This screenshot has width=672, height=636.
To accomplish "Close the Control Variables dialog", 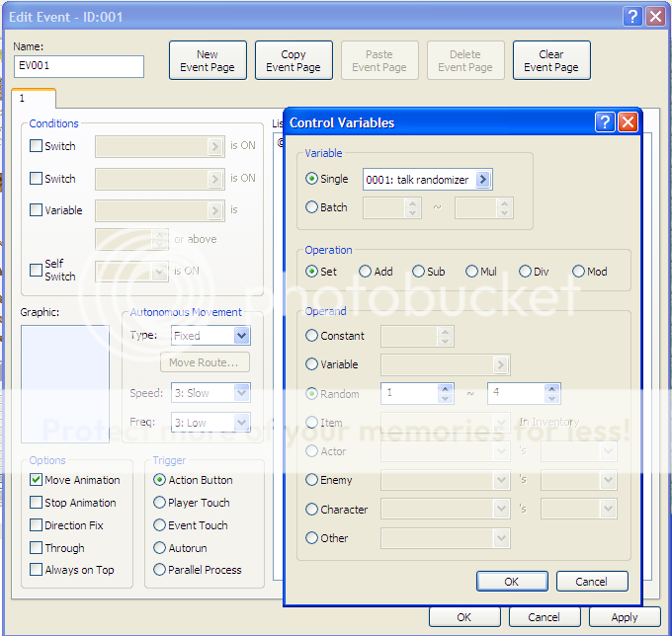I will point(628,122).
